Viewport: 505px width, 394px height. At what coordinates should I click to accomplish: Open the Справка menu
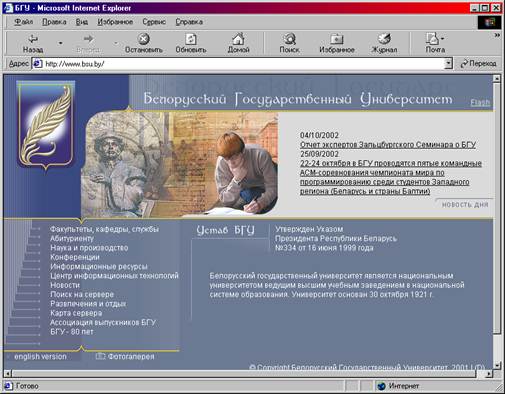tap(189, 22)
